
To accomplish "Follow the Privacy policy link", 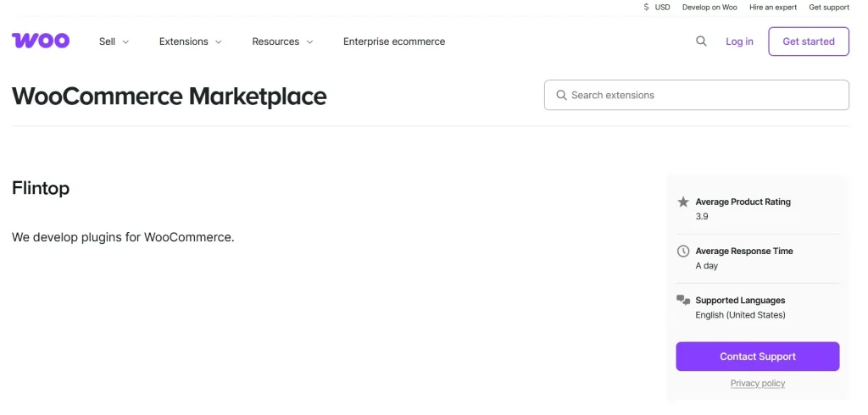I will coord(757,383).
